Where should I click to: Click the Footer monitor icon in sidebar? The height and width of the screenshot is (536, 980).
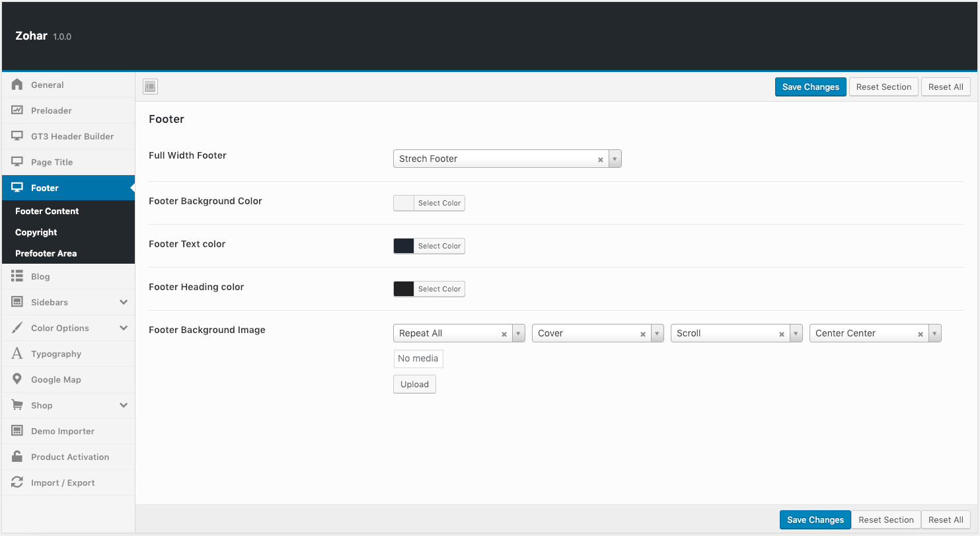(x=17, y=188)
